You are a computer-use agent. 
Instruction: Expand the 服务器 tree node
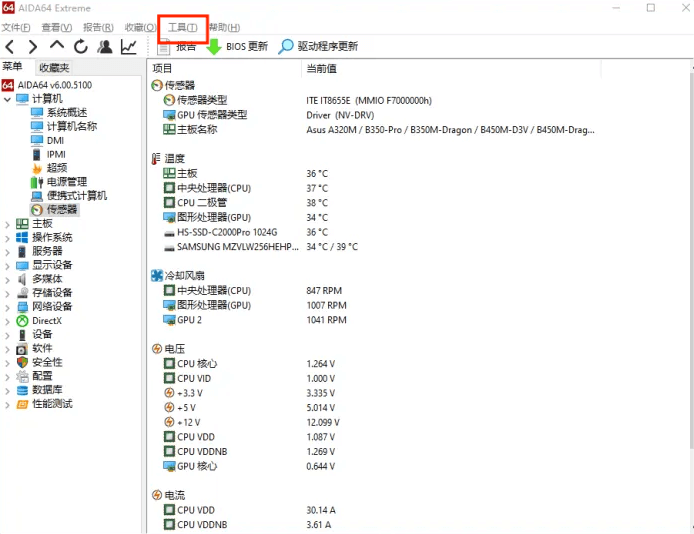pyautogui.click(x=7, y=252)
